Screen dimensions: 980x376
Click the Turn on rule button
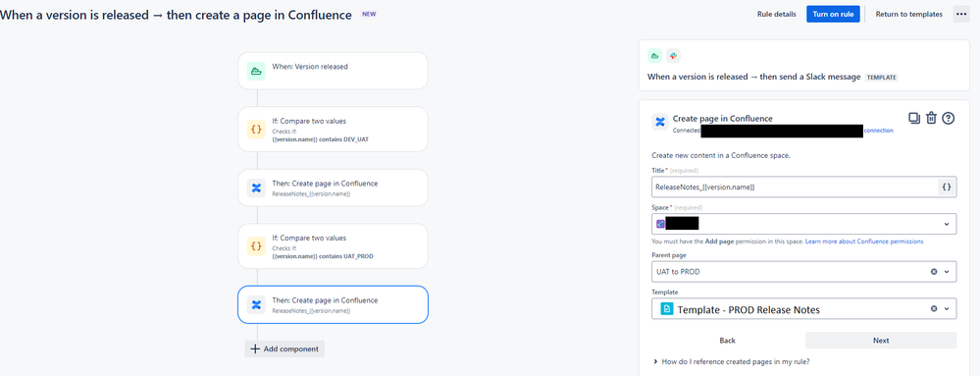coord(833,15)
